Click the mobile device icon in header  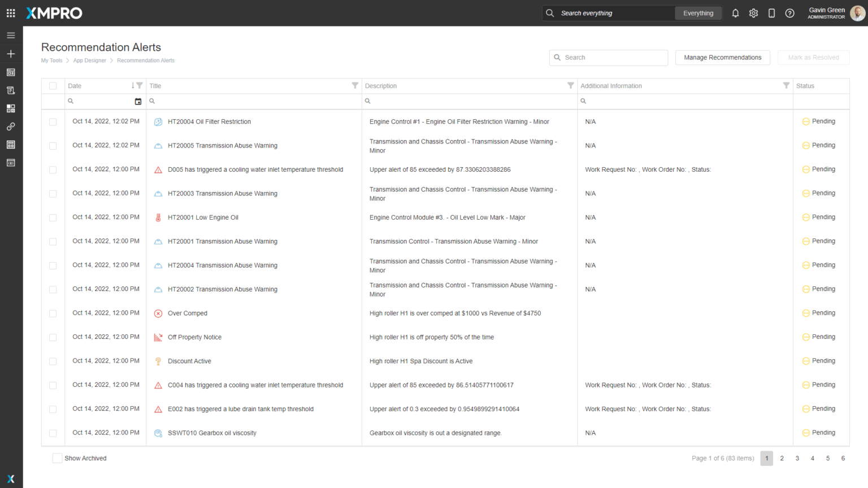(x=771, y=13)
